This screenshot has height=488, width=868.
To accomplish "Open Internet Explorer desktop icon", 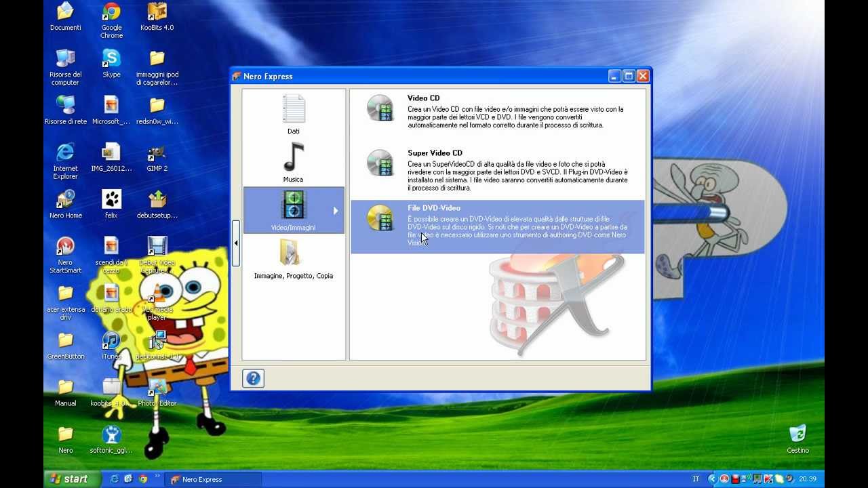I will tap(66, 161).
